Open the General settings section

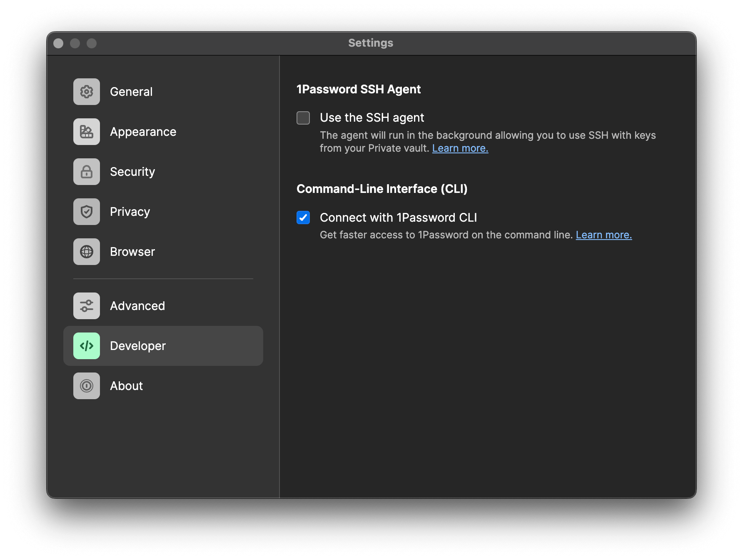pyautogui.click(x=163, y=92)
